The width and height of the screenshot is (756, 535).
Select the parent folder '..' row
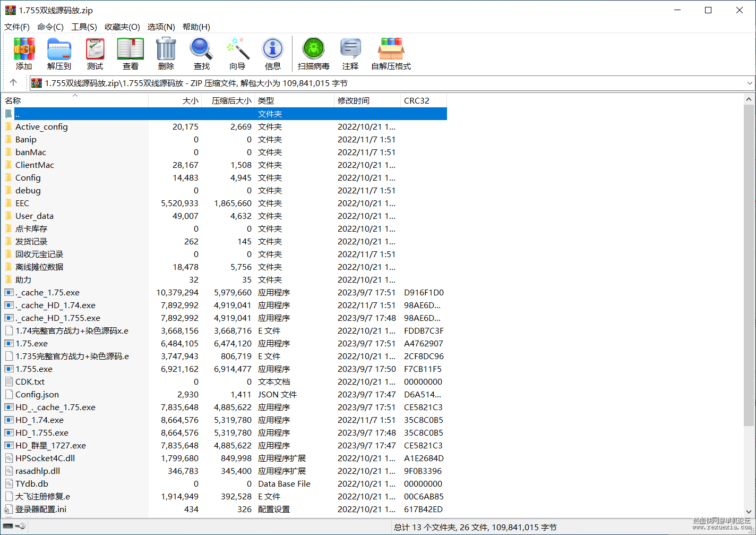point(224,114)
